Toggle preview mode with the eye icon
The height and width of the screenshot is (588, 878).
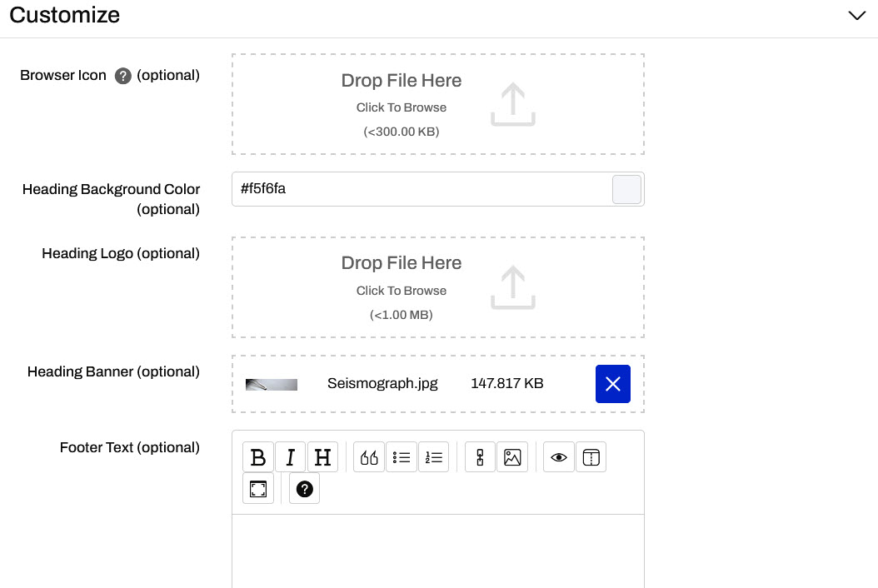pyautogui.click(x=559, y=457)
